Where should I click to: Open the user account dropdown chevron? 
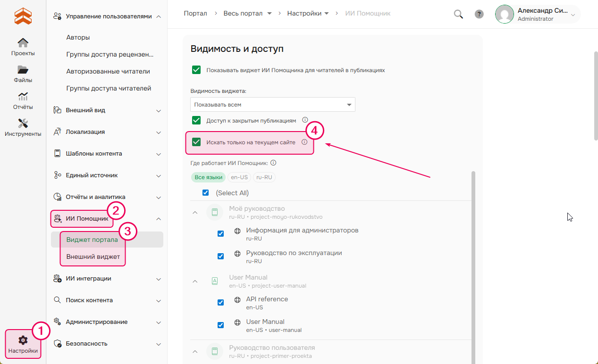click(573, 15)
